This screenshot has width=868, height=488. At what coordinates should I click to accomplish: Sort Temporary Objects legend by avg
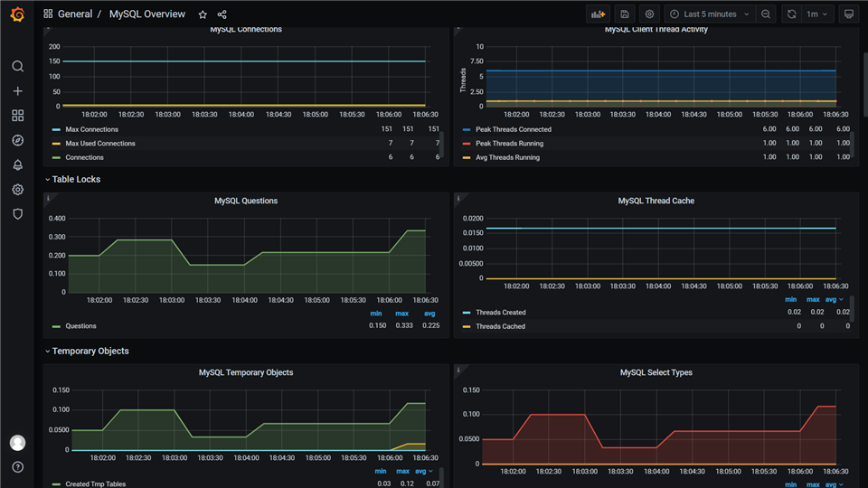click(423, 472)
